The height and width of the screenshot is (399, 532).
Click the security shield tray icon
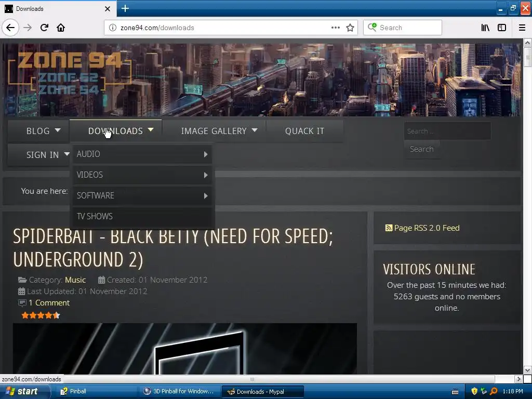tap(474, 391)
